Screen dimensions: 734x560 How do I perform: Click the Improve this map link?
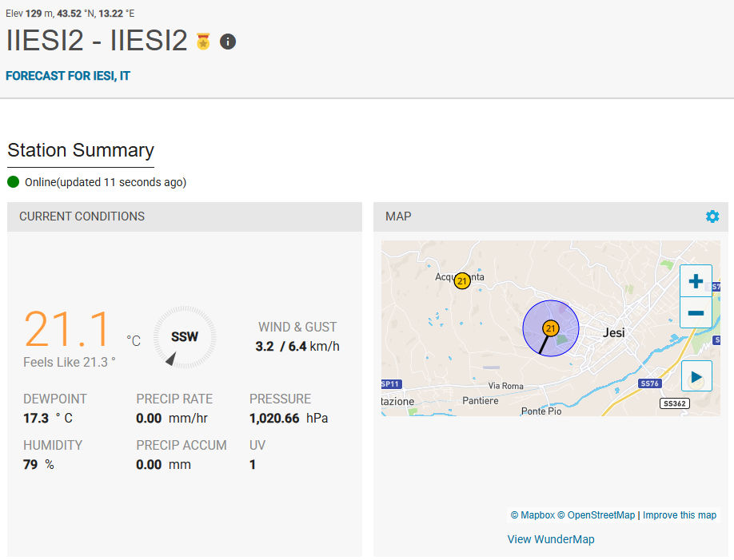click(x=680, y=515)
